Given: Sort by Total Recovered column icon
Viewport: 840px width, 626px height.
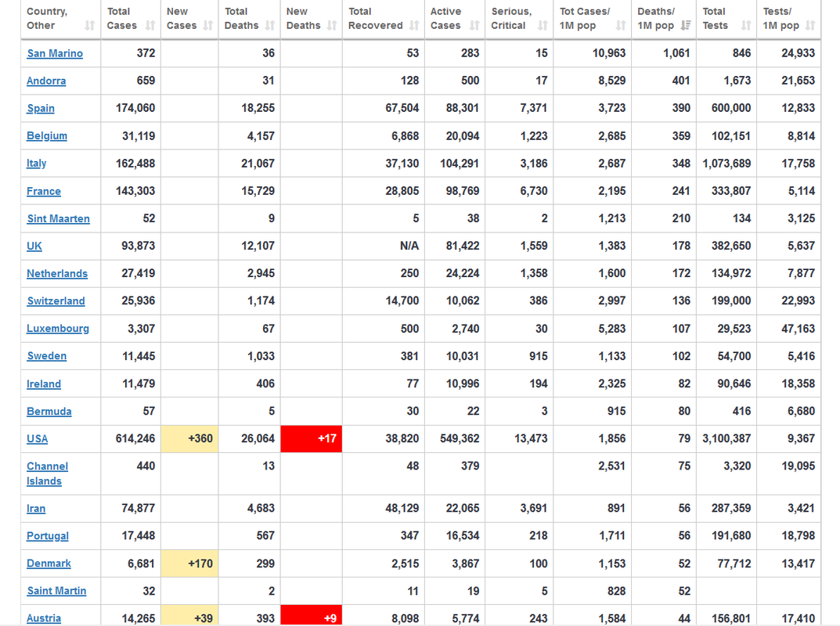Looking at the screenshot, I should pos(414,25).
